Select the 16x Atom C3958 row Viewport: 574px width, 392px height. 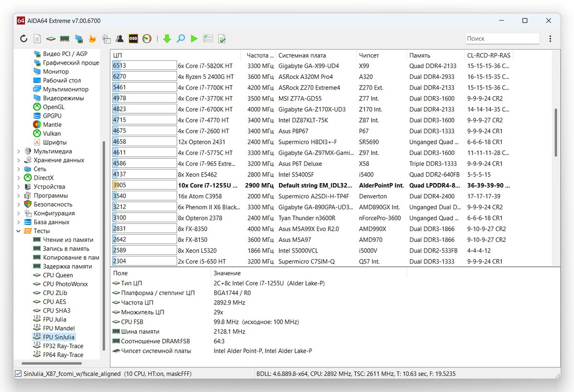click(311, 196)
